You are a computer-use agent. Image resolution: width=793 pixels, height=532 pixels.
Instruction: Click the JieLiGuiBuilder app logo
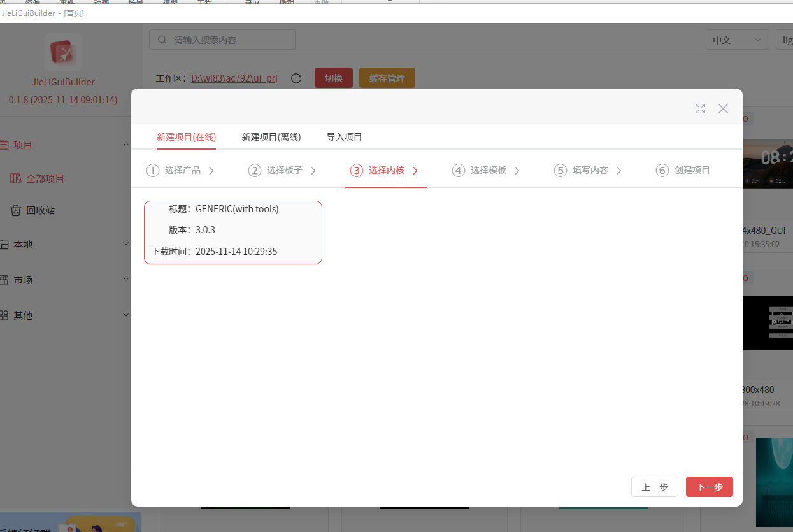point(63,52)
